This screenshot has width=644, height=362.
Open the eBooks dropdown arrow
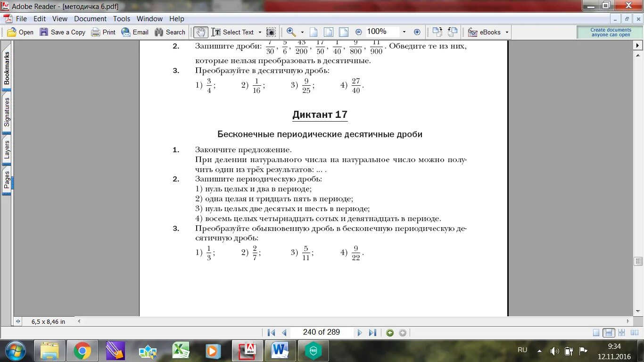(507, 32)
